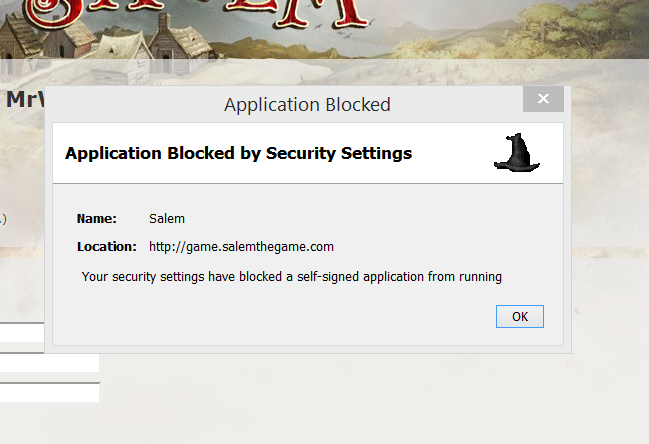This screenshot has width=649, height=444.
Task: Select the bottom white input field
Action: 48,392
